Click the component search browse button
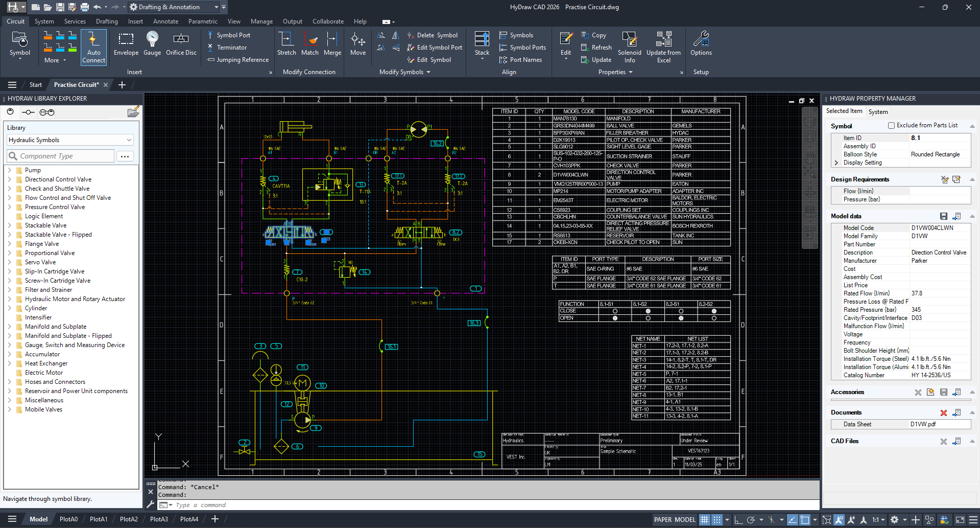The width and height of the screenshot is (980, 528). 125,156
